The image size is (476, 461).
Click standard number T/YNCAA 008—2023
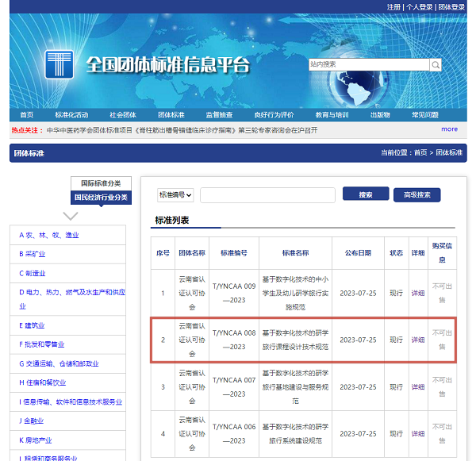coord(234,340)
